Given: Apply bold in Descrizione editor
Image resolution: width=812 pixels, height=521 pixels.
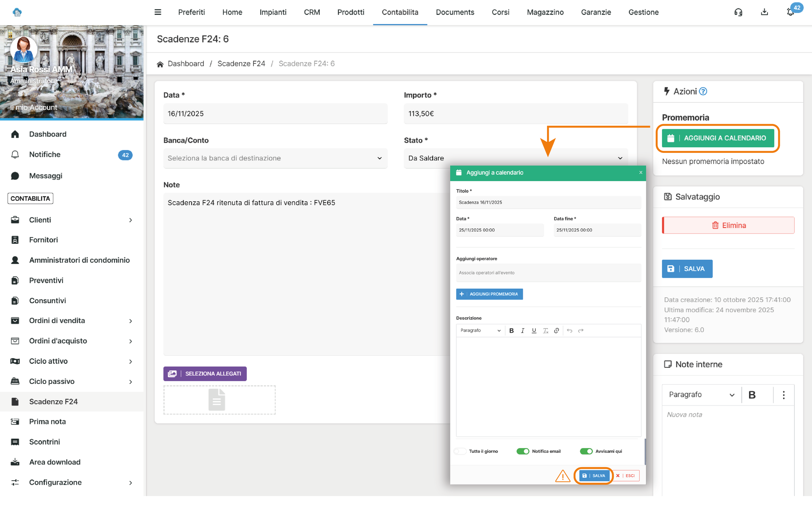Looking at the screenshot, I should click(x=511, y=330).
